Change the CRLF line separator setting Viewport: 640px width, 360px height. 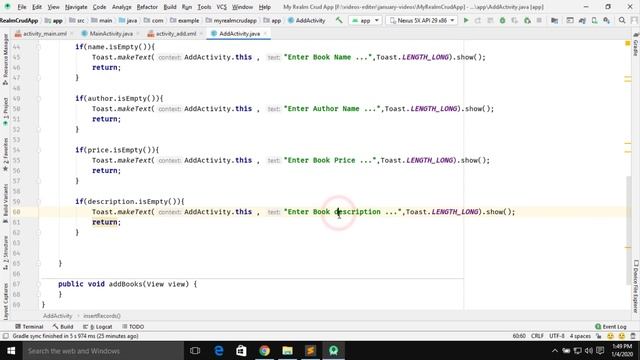pyautogui.click(x=537, y=336)
